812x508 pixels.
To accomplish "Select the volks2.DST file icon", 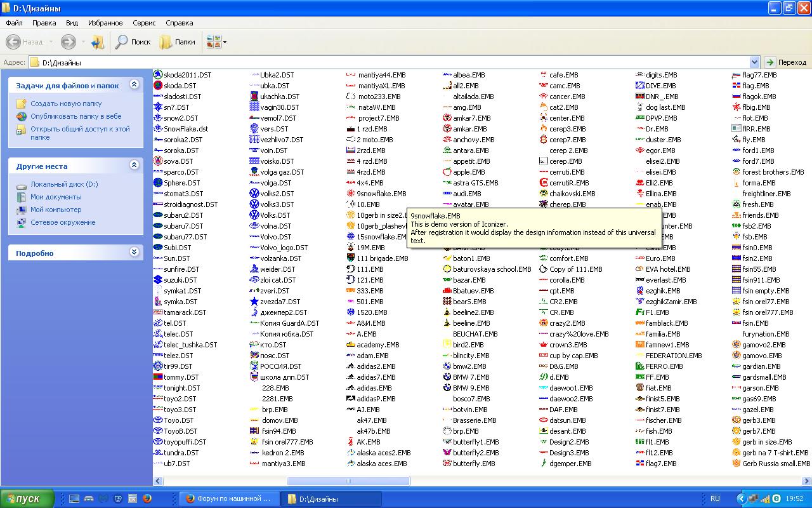I will [x=254, y=194].
